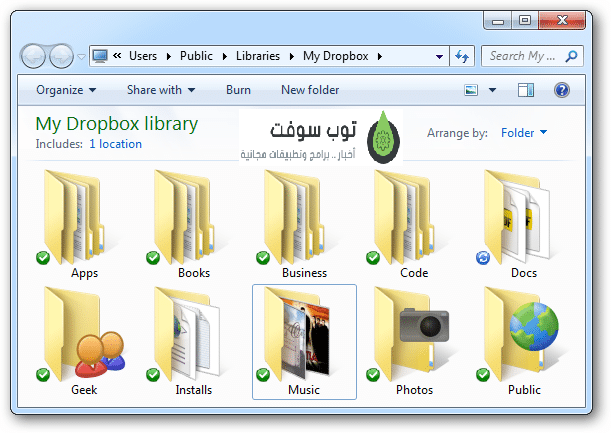Viewport: 611px width, 433px height.
Task: Expand the arrow after Libraries breadcrumb
Action: point(292,57)
